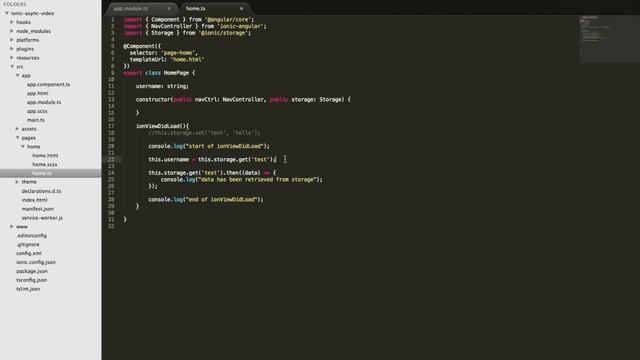Open home.scss file

(x=44, y=164)
